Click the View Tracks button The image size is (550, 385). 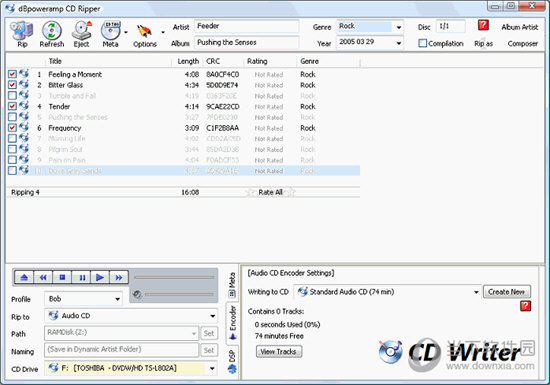tap(279, 351)
